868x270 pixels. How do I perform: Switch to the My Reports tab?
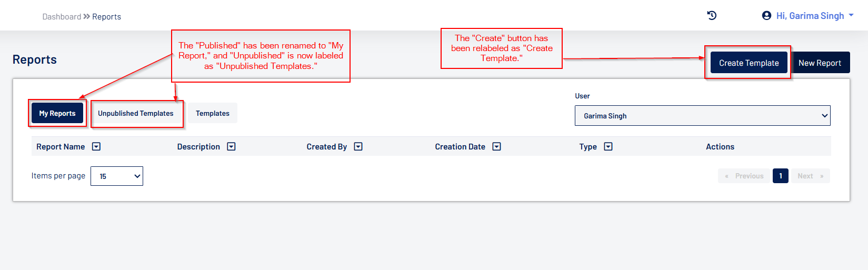click(x=57, y=113)
